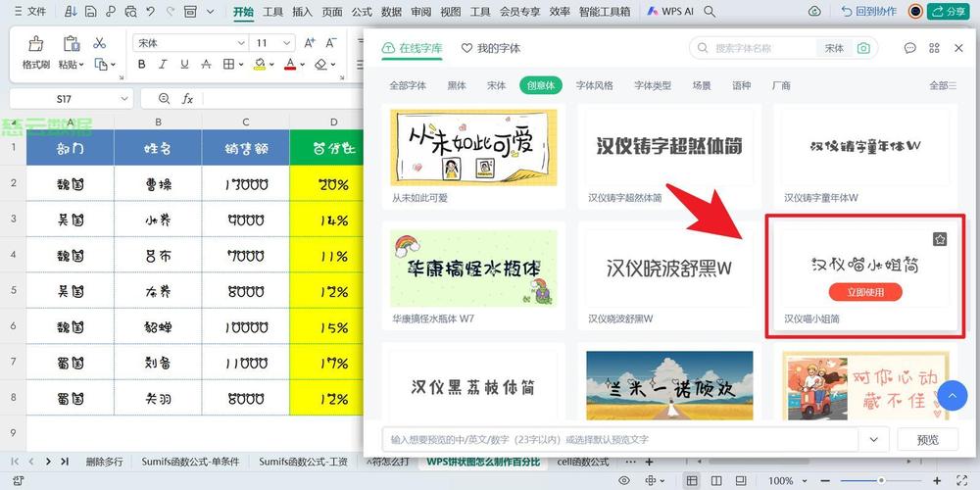Click the user avatar icon
Viewport: 980px width, 490px height.
coord(915,11)
